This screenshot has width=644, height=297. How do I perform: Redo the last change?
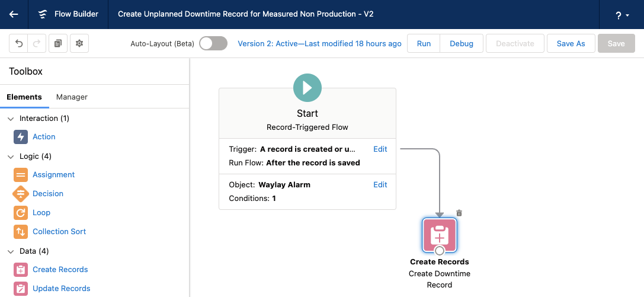point(37,43)
